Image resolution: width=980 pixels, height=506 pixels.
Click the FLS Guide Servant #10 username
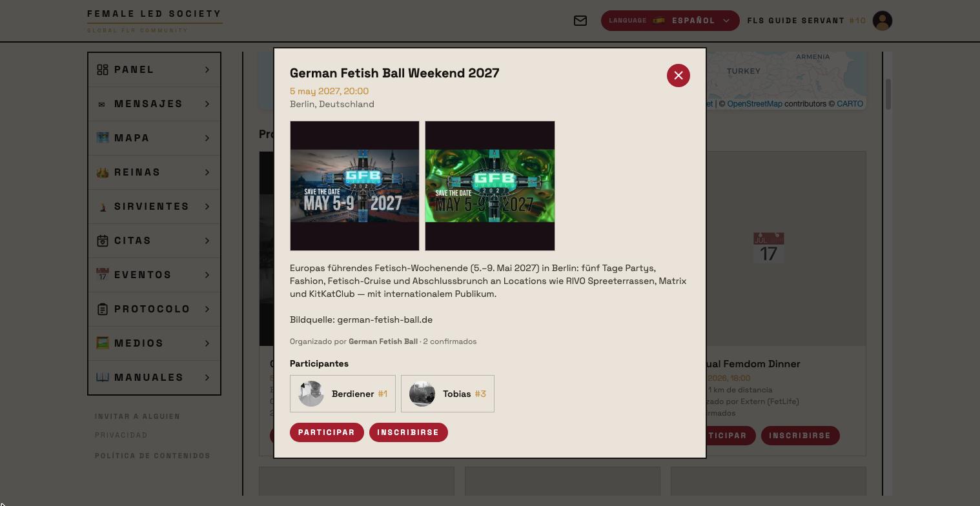coord(806,21)
